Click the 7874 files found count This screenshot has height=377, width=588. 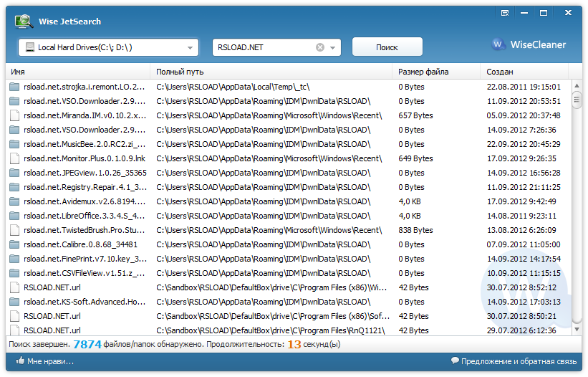[87, 344]
